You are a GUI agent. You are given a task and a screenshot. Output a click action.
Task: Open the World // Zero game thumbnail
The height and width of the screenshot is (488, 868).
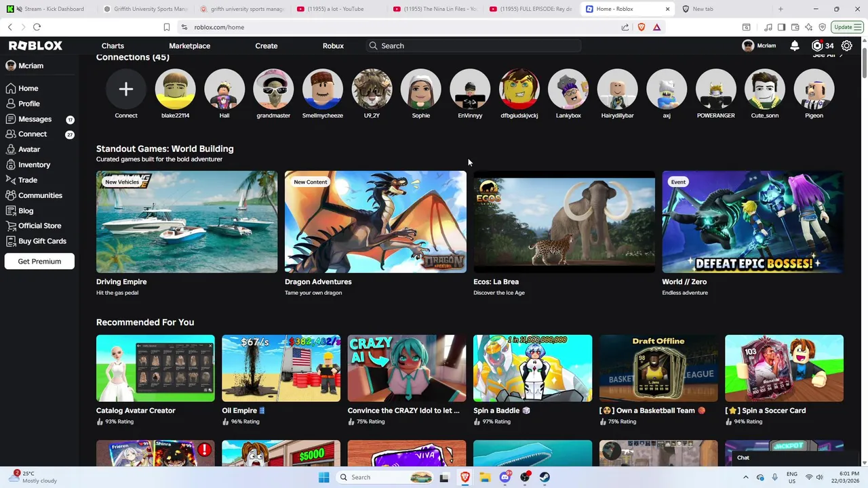click(x=753, y=222)
